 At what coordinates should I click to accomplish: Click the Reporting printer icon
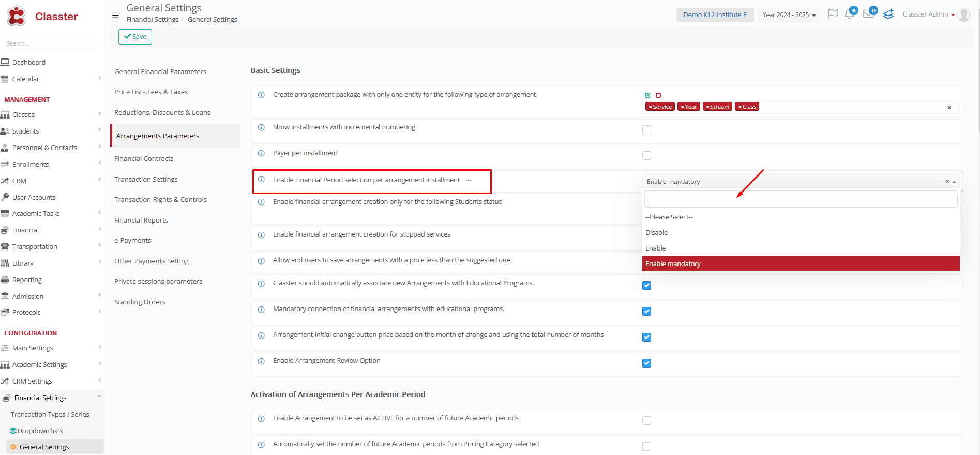pyautogui.click(x=5, y=280)
